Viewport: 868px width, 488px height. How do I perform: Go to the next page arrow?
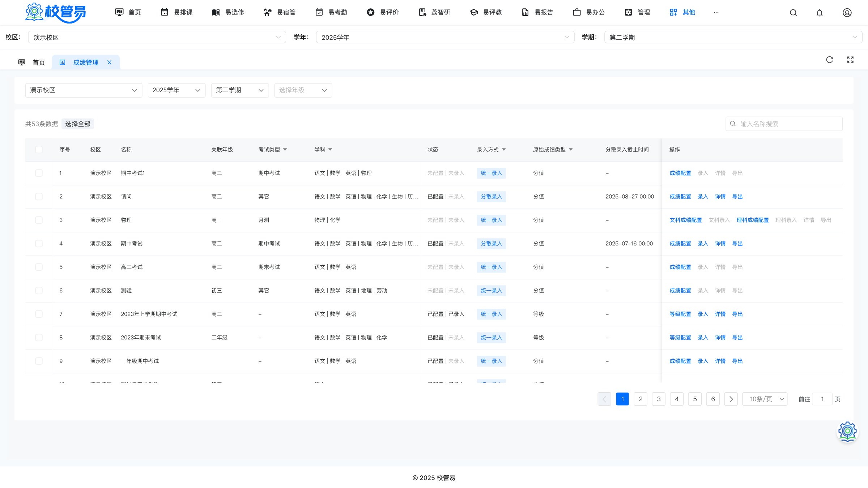[731, 399]
